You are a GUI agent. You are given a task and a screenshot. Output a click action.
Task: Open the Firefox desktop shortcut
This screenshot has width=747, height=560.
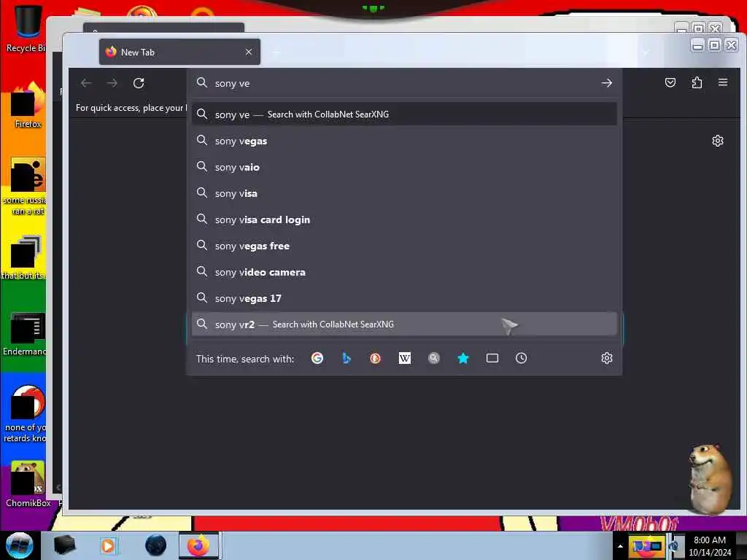(x=28, y=106)
